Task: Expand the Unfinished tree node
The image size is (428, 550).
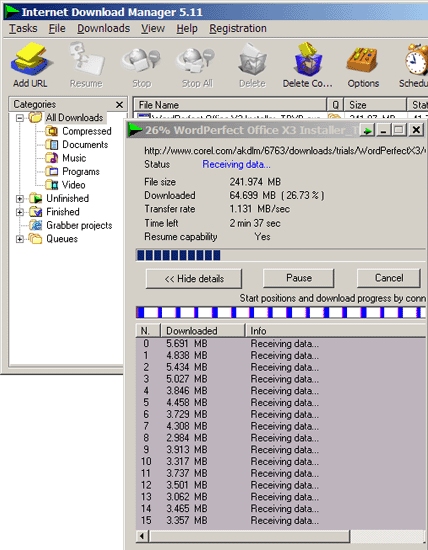Action: tap(20, 199)
